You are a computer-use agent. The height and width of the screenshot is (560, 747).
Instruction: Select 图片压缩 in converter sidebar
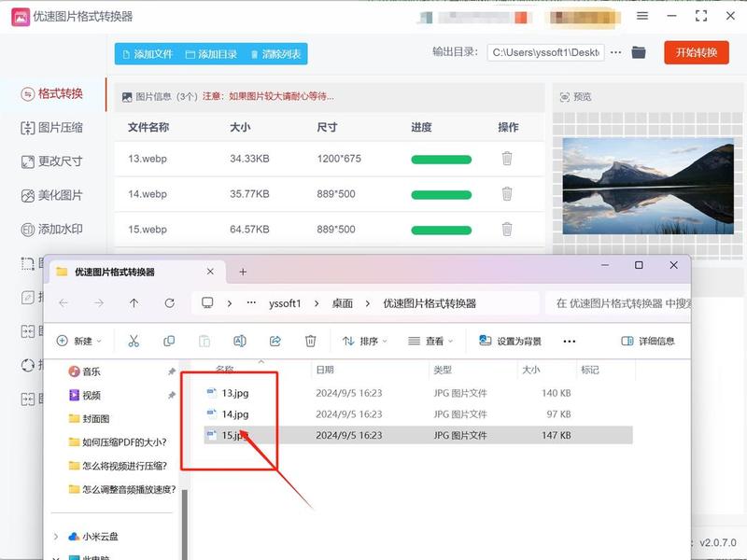click(52, 128)
